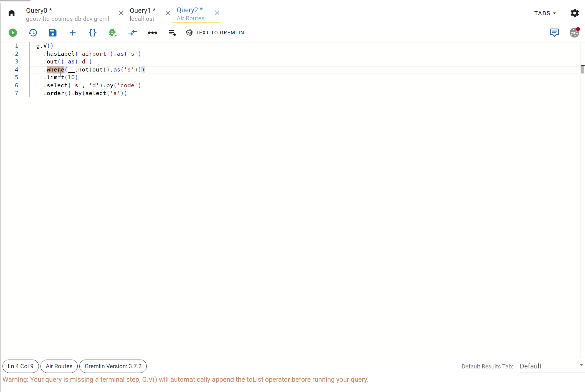Click the bug/lint checker icon
The width and height of the screenshot is (585, 392).
pyautogui.click(x=112, y=32)
